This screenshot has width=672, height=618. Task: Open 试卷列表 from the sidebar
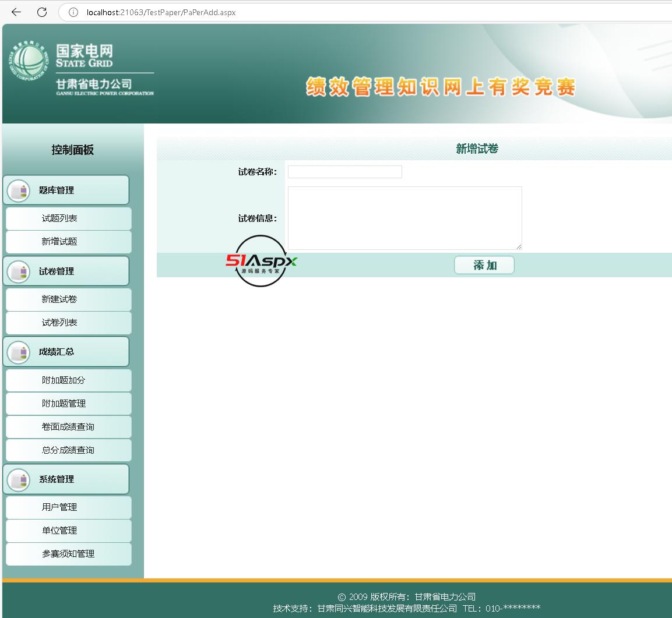(x=68, y=323)
